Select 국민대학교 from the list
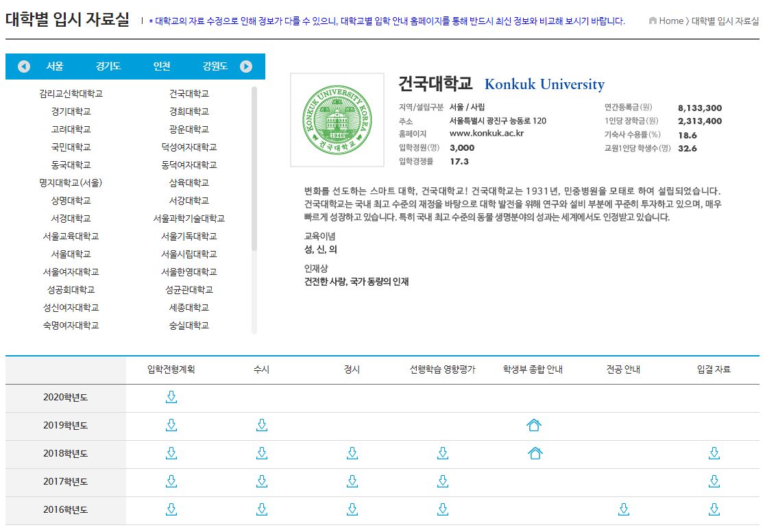 [71, 147]
